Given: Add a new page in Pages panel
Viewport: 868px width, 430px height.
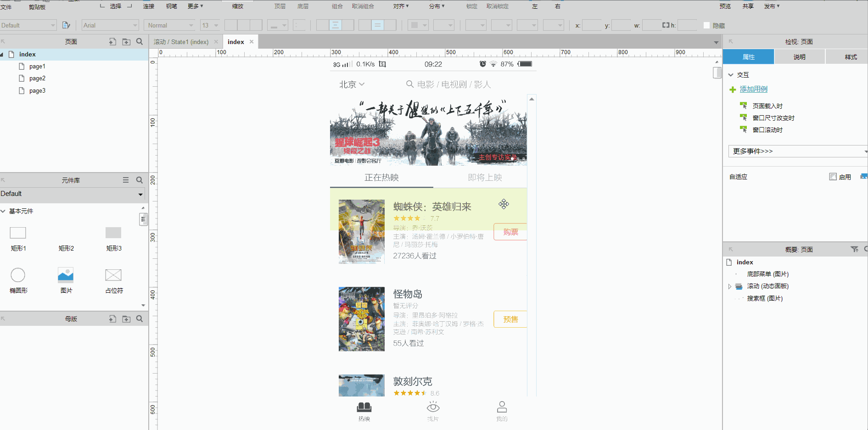Looking at the screenshot, I should (112, 42).
